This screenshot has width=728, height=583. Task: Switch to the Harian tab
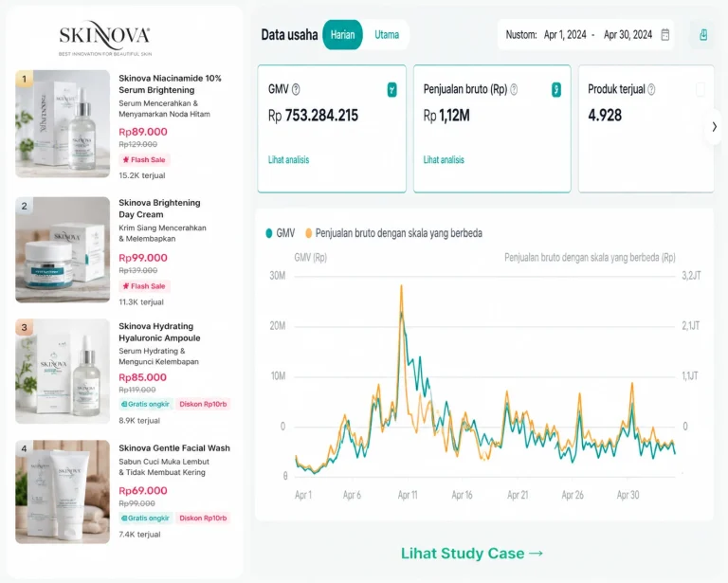(x=342, y=35)
